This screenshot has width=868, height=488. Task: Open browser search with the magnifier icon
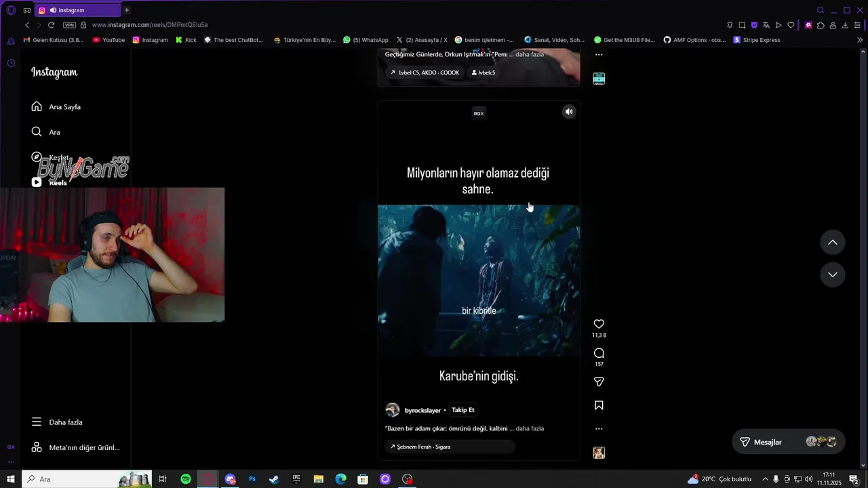click(x=821, y=10)
